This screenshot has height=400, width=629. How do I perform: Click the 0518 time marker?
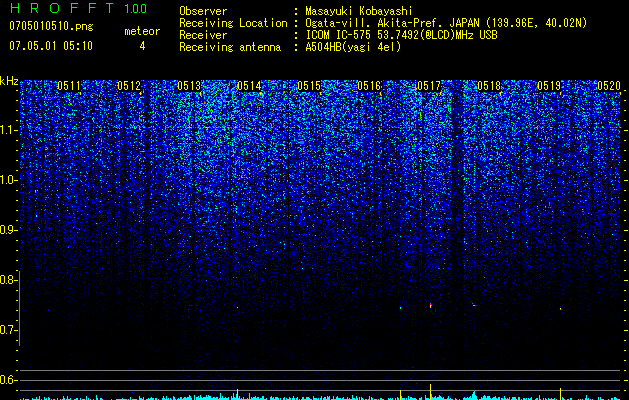(489, 86)
